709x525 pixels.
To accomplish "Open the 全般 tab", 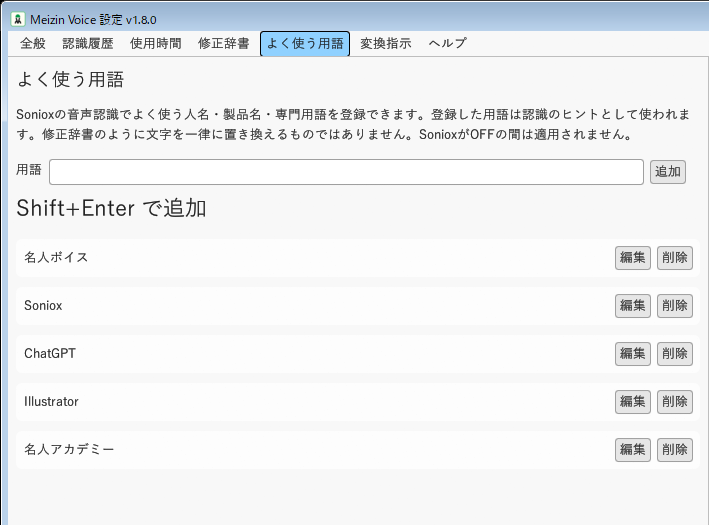I will click(x=33, y=44).
